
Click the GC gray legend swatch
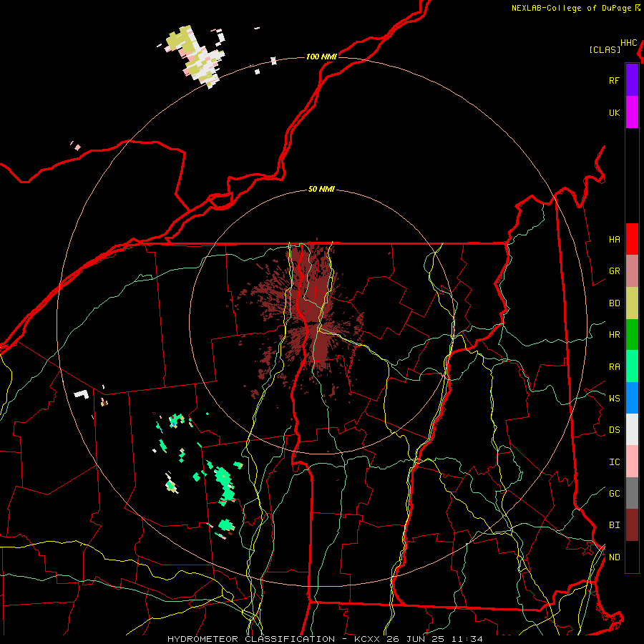pyautogui.click(x=632, y=493)
